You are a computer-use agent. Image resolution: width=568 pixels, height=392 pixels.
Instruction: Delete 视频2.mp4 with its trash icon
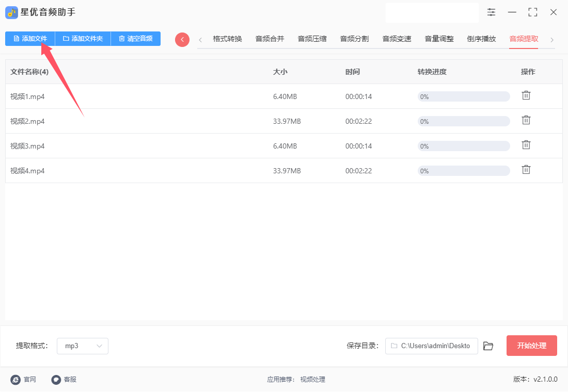[526, 120]
